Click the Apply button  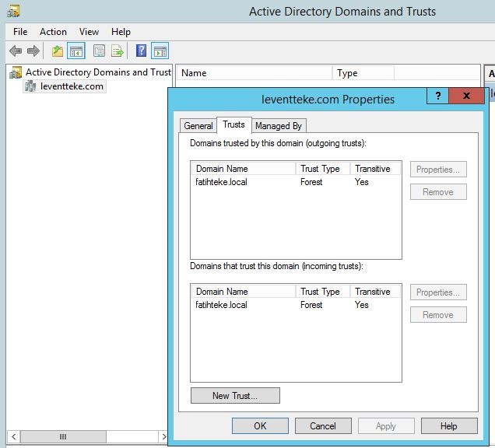coord(386,426)
